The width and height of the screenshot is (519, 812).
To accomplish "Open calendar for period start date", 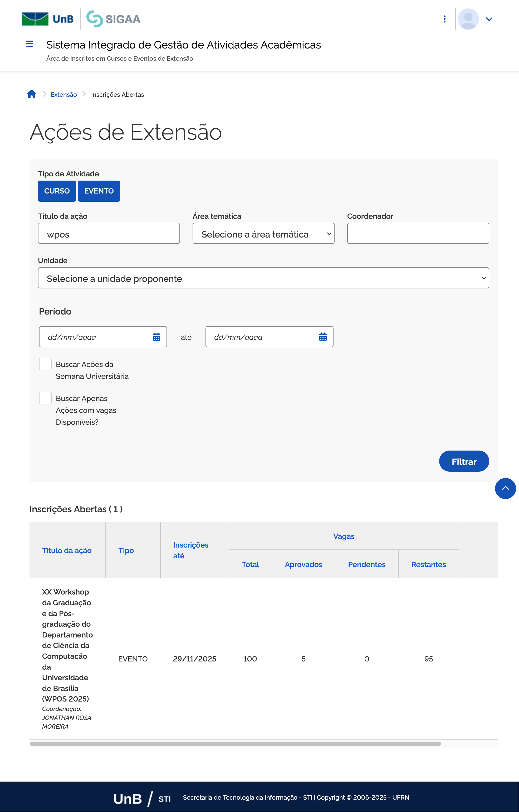I will click(x=156, y=337).
